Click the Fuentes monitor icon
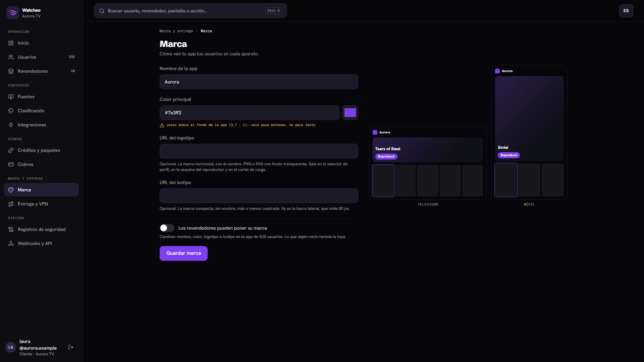 (x=11, y=97)
